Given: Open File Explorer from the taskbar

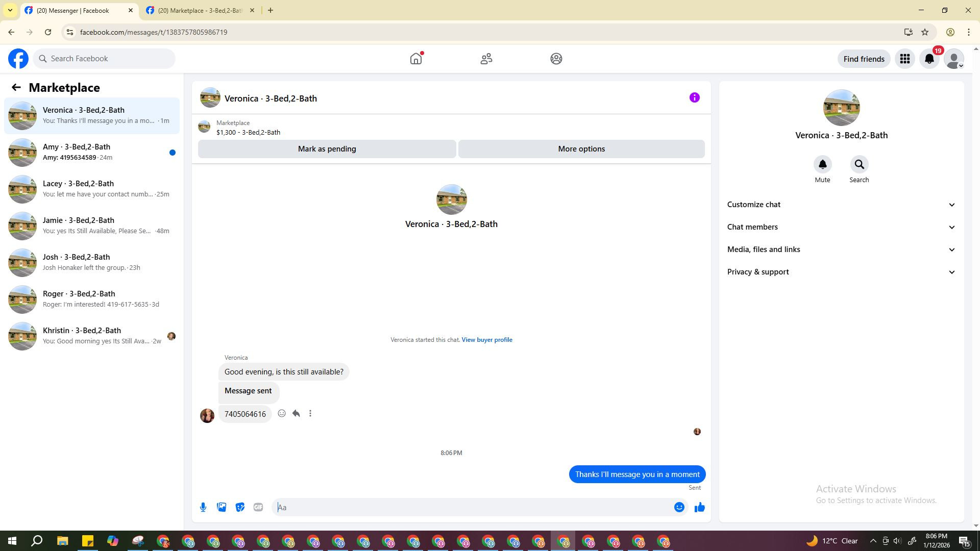Looking at the screenshot, I should (62, 541).
